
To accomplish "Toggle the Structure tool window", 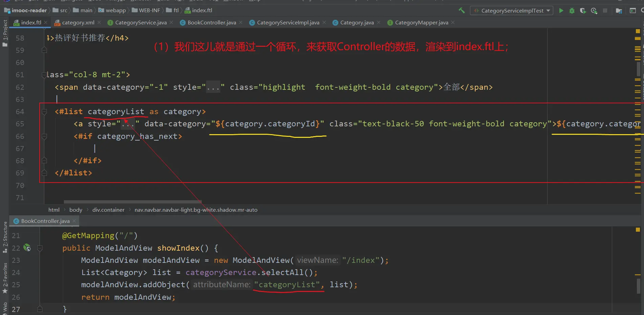I will click(x=5, y=237).
